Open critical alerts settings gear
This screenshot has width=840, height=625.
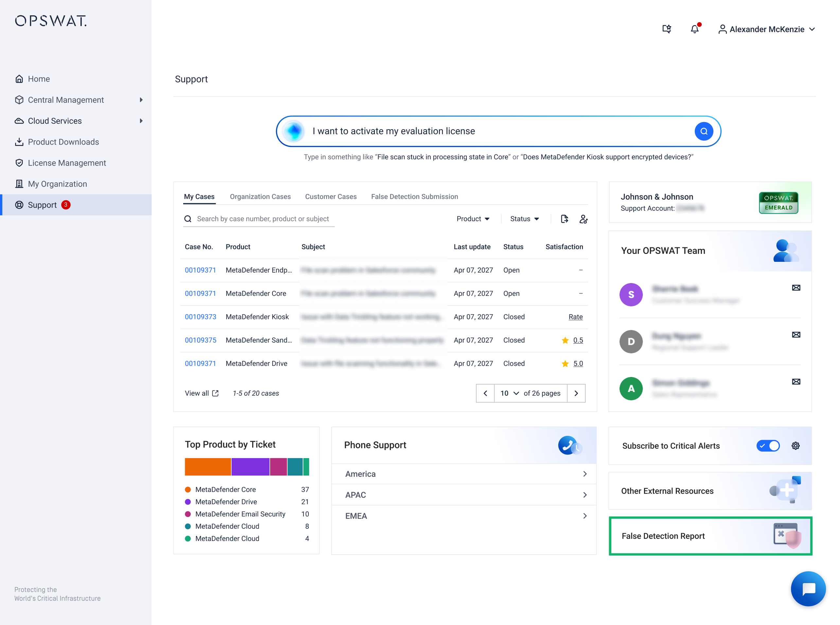796,446
